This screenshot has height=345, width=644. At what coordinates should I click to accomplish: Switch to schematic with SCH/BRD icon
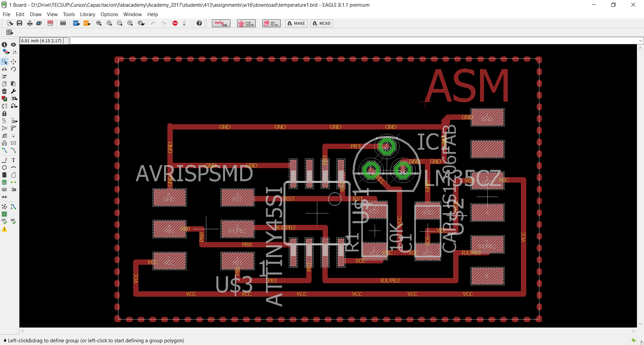click(50, 23)
